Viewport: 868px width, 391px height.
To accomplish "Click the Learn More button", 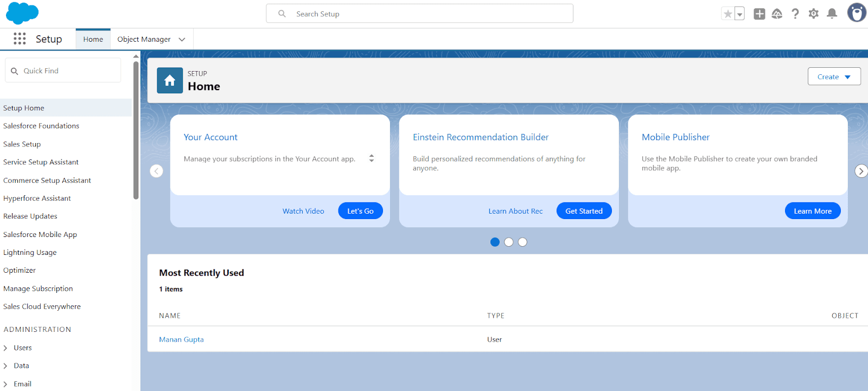I will coord(813,211).
